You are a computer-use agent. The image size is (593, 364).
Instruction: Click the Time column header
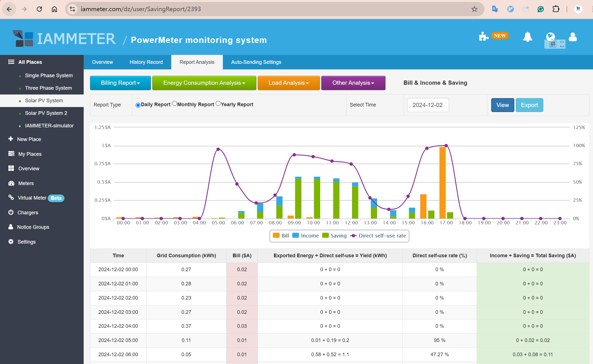point(118,256)
